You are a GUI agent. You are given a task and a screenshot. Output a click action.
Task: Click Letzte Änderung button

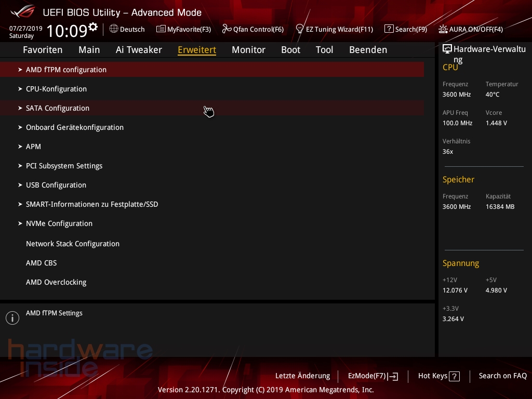click(302, 376)
